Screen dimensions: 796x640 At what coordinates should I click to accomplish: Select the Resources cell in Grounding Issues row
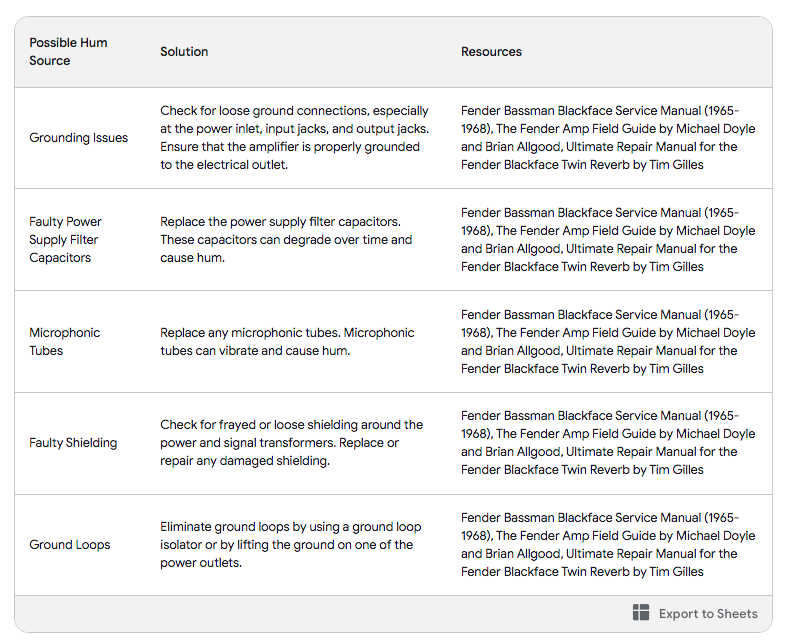pyautogui.click(x=608, y=138)
